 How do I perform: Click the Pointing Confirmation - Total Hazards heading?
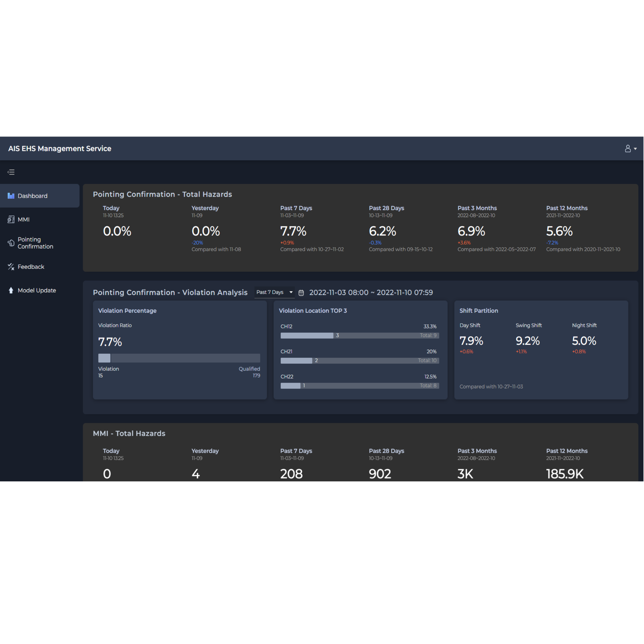(x=162, y=194)
